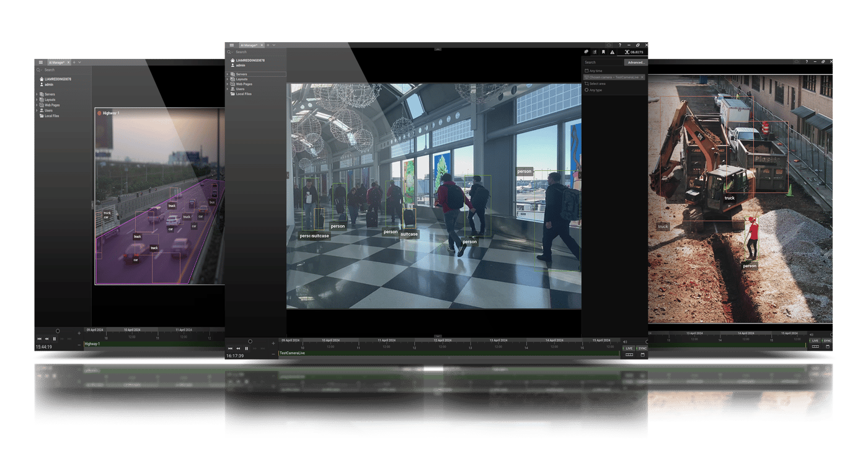Expand Servers tree in the TestCameraLive window
The width and height of the screenshot is (868, 471).
point(227,74)
